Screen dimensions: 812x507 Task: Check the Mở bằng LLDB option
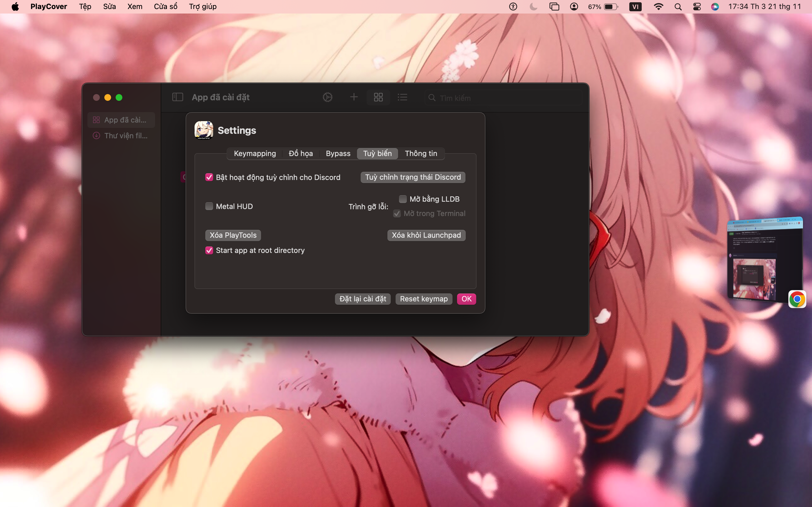[x=403, y=199]
